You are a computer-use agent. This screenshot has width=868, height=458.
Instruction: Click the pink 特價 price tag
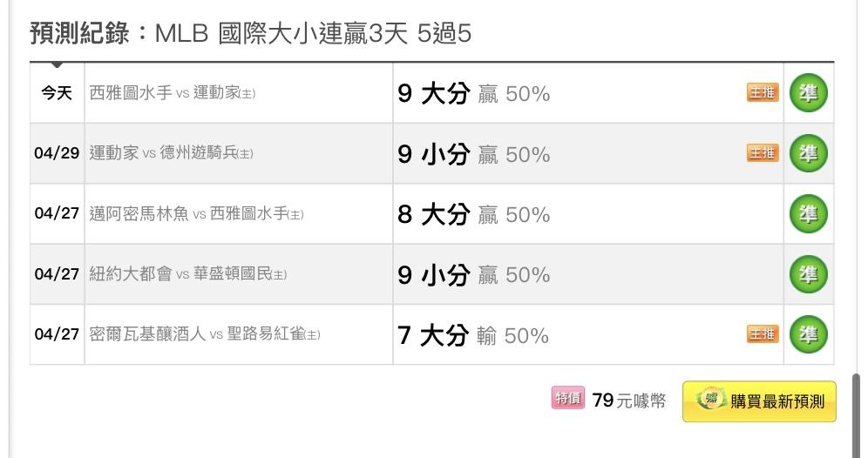(x=567, y=398)
